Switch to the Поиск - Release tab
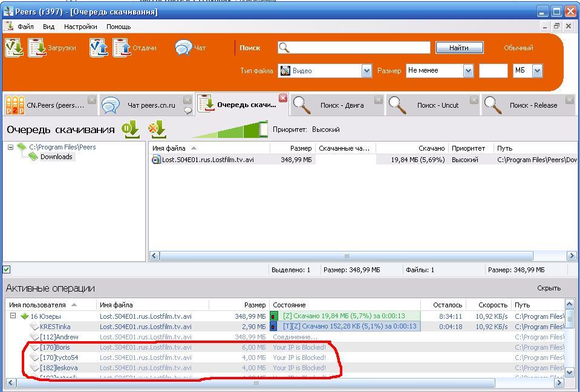 coord(528,105)
